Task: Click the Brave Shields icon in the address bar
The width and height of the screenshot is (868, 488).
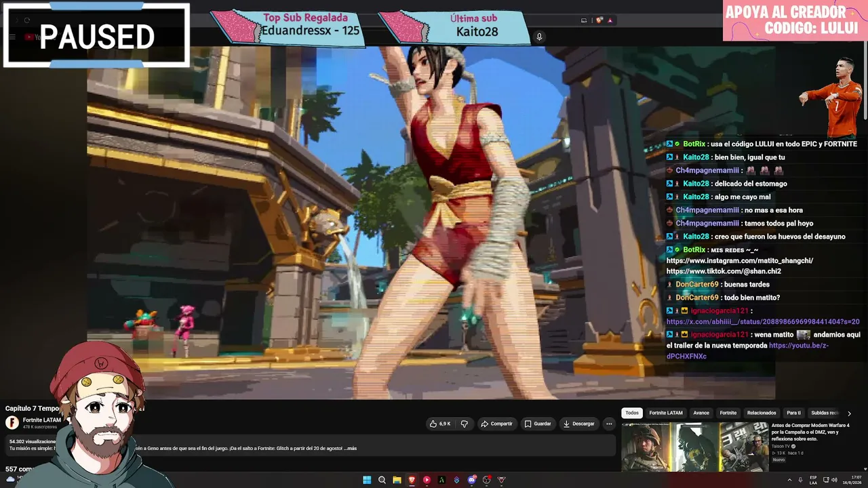Action: [599, 20]
